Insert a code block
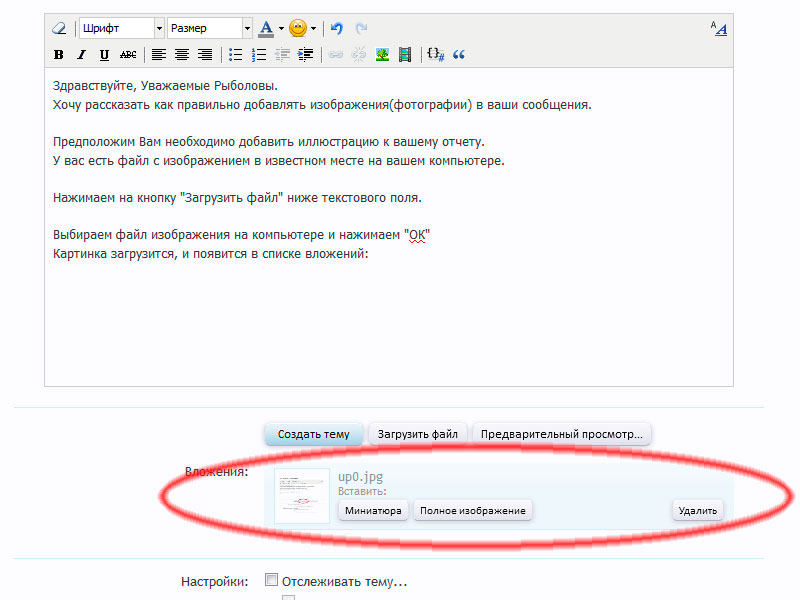The height and width of the screenshot is (600, 800). coord(436,55)
